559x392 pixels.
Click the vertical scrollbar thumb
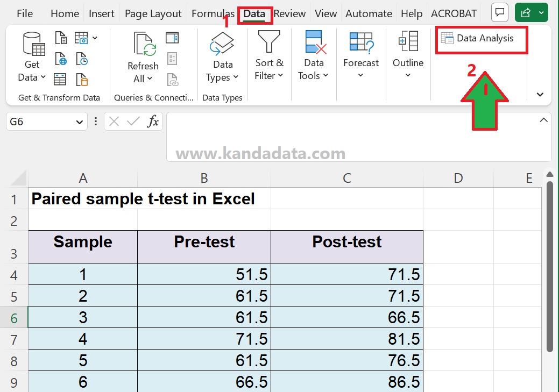coord(550,266)
